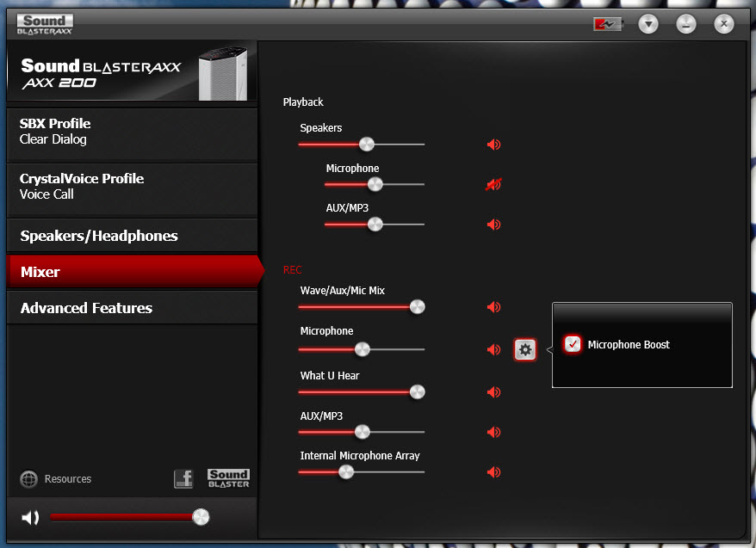Mute the Wave/Aux/Mic Mix recording channel

tap(493, 307)
